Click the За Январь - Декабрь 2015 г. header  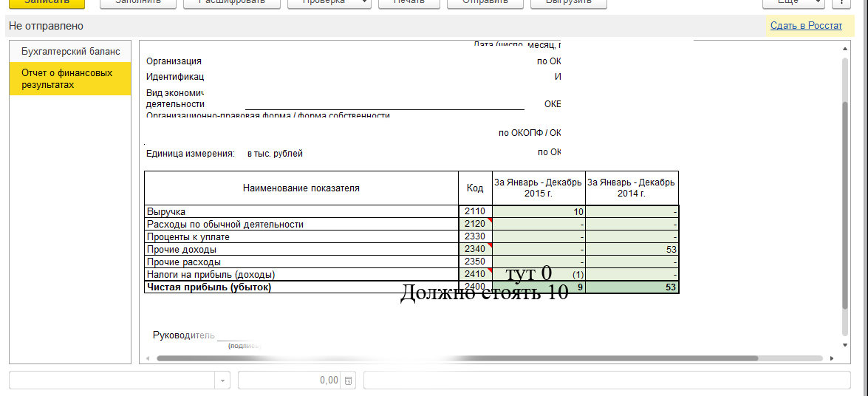click(x=539, y=188)
